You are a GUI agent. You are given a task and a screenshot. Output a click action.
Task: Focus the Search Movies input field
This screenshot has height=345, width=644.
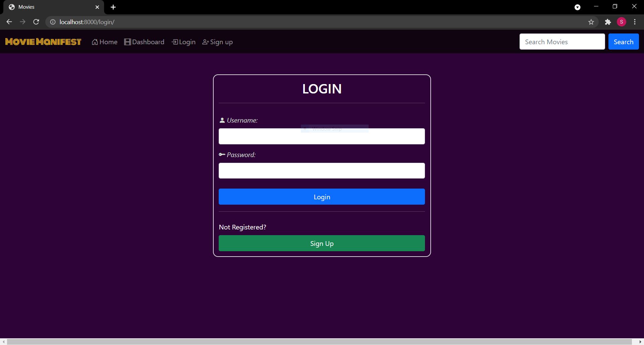pyautogui.click(x=562, y=42)
